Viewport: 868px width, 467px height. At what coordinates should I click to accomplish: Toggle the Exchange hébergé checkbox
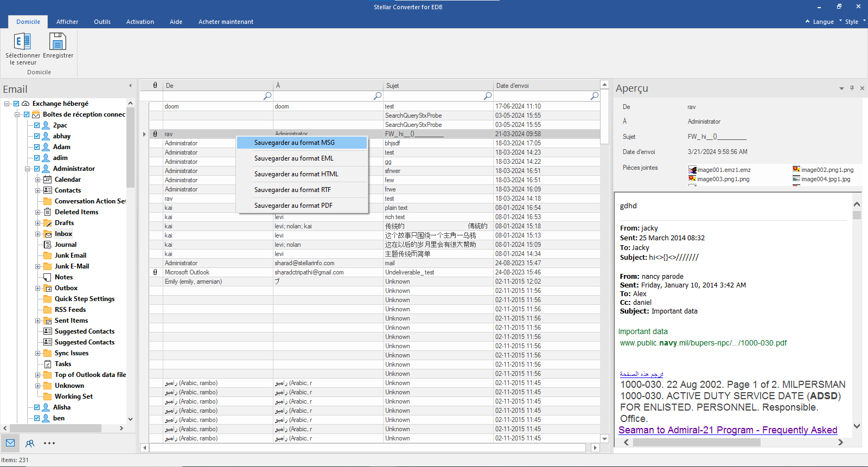coord(16,104)
